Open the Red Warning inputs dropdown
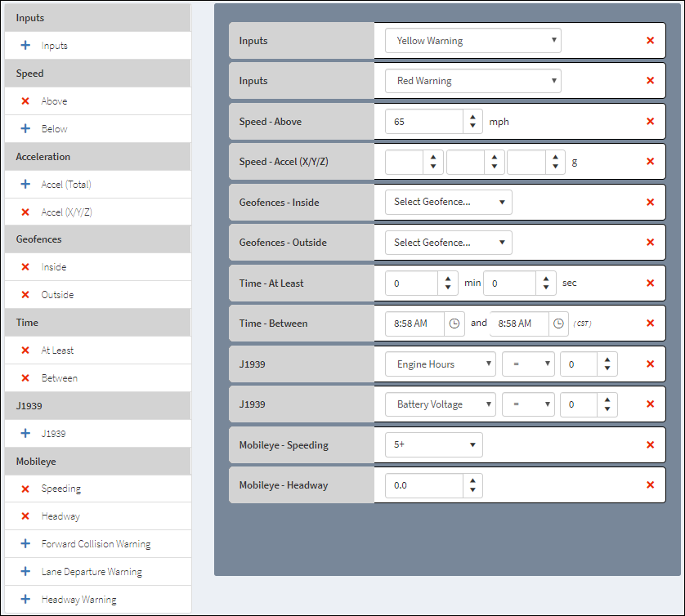Image resolution: width=685 pixels, height=616 pixels. (473, 81)
